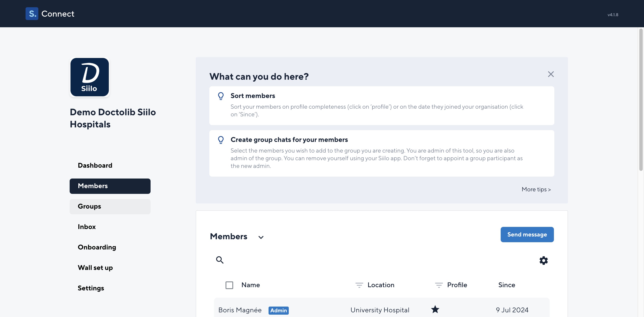Click the Demo Doctolib Siilo organisation logo
Screen dimensions: 644x317
[x=89, y=77]
